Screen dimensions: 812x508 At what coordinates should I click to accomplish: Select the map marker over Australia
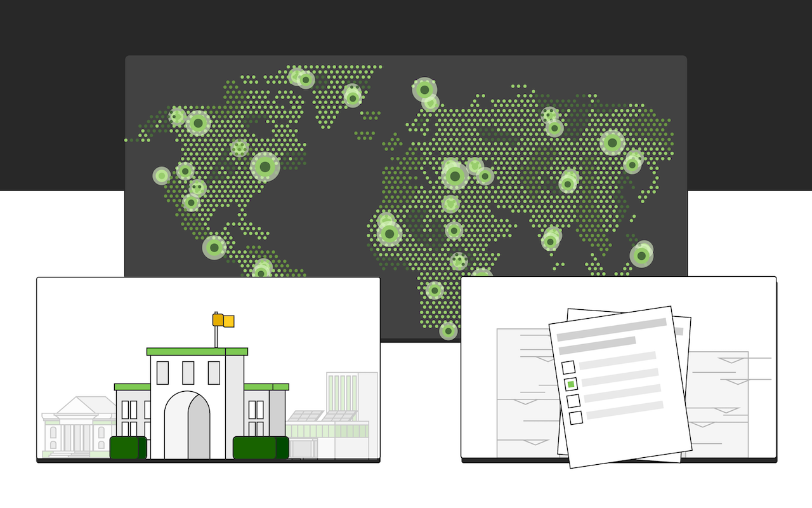click(x=641, y=256)
